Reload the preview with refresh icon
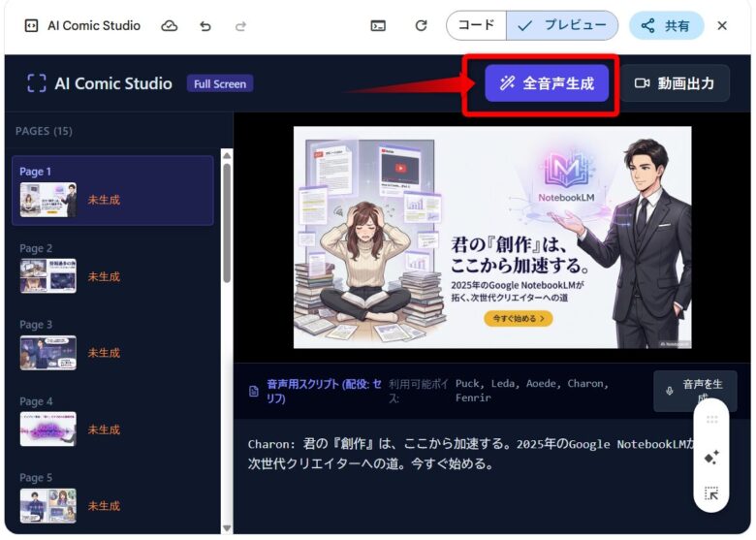Screen dimensions: 756x540 point(421,26)
